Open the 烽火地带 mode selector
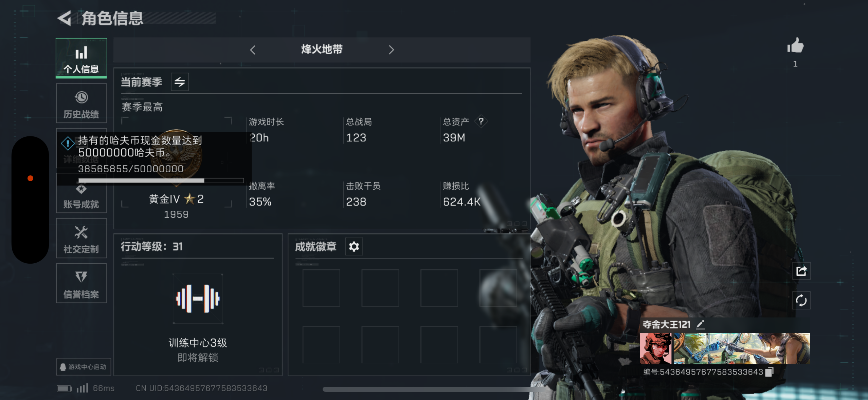Viewport: 868px width, 400px height. pyautogui.click(x=322, y=50)
